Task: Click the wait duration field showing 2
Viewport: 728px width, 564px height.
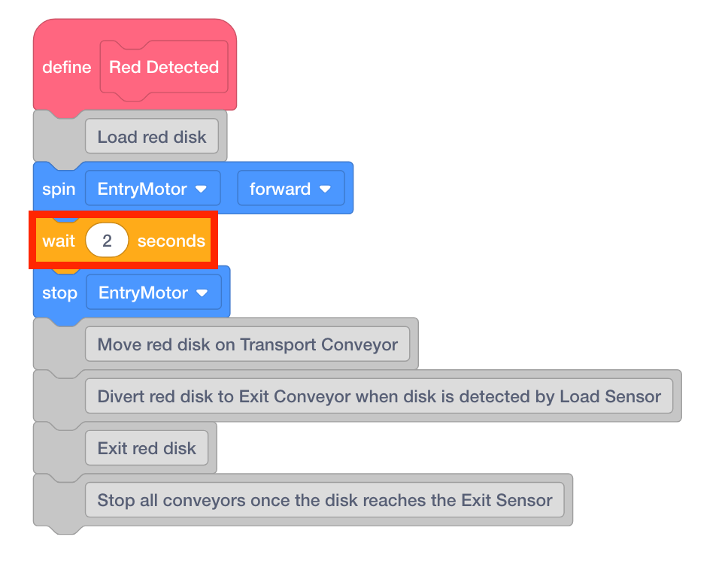Action: (x=107, y=241)
